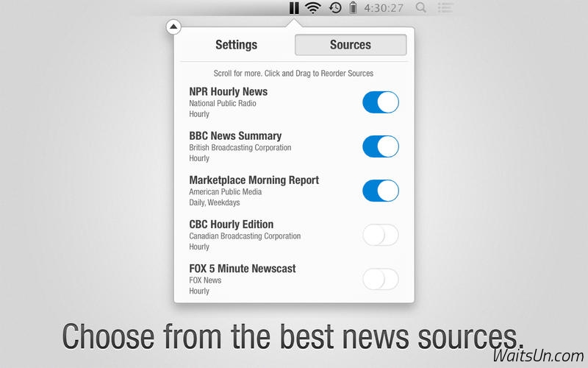Collapse the popover with the up arrow
Screen dimensions: 588x368
tap(173, 26)
